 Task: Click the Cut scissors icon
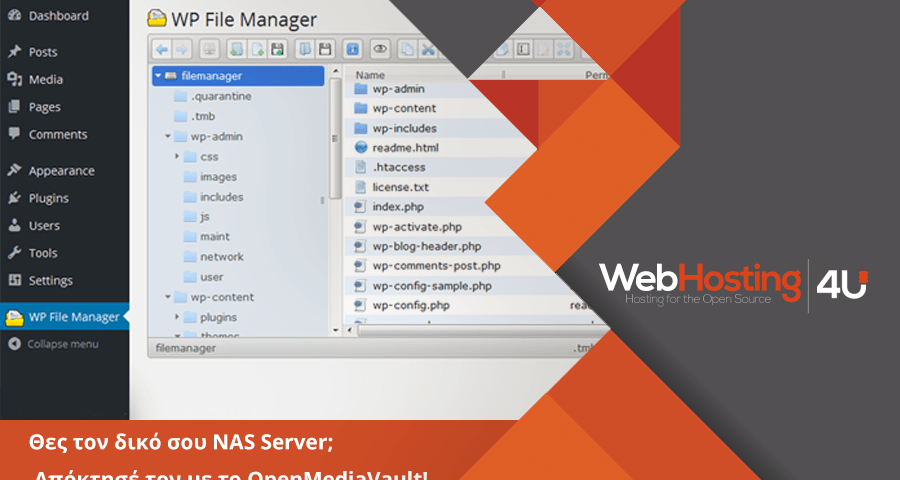pyautogui.click(x=428, y=48)
